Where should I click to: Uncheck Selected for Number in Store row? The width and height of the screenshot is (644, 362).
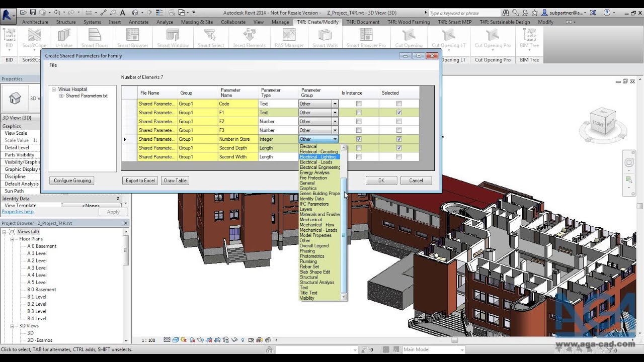tap(399, 139)
